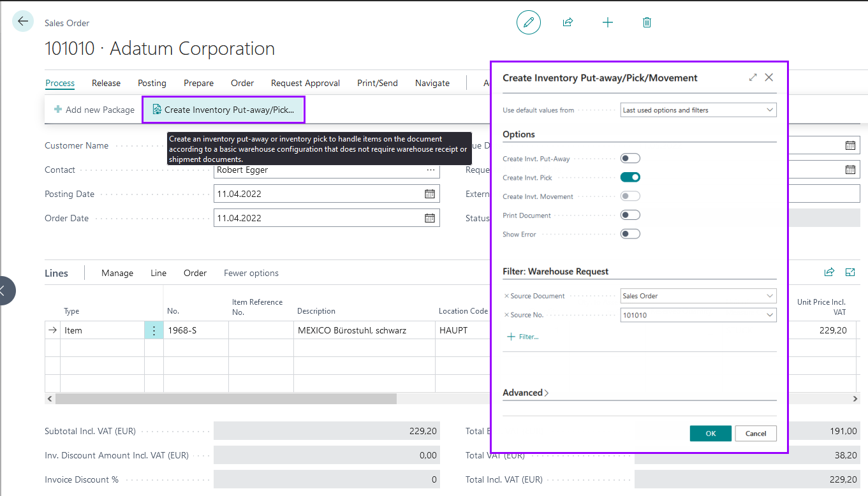
Task: Click the description MEXICO Bürostuhl, schwarz
Action: tap(364, 330)
